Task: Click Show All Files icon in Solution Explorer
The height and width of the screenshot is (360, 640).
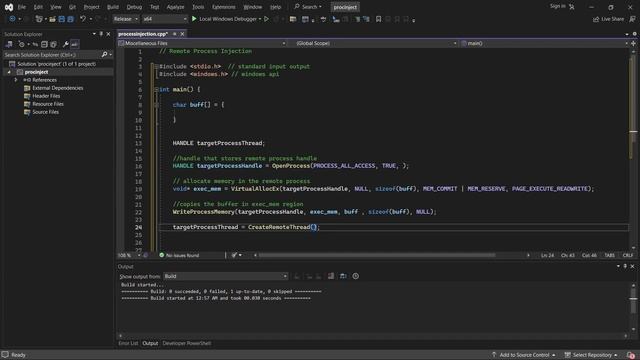Action: pos(53,44)
